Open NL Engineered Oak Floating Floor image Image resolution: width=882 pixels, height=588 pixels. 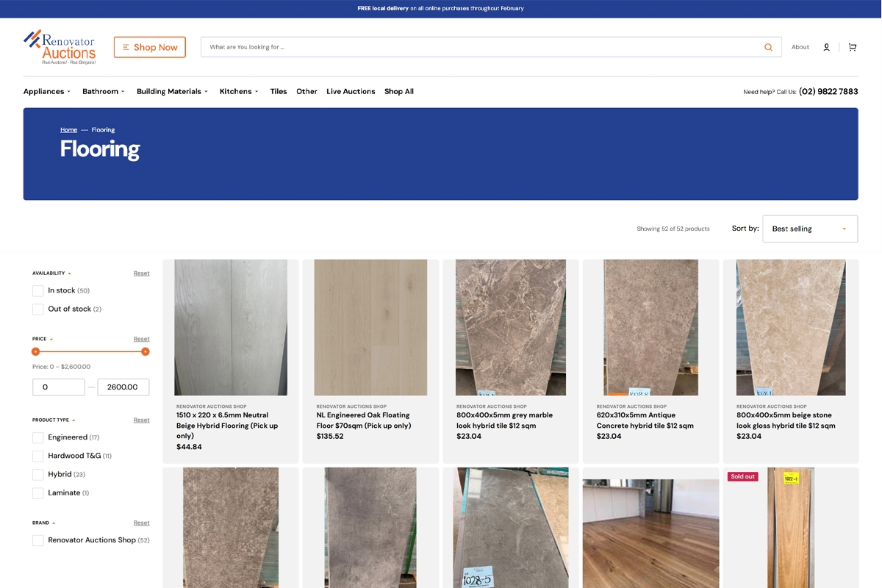point(370,328)
